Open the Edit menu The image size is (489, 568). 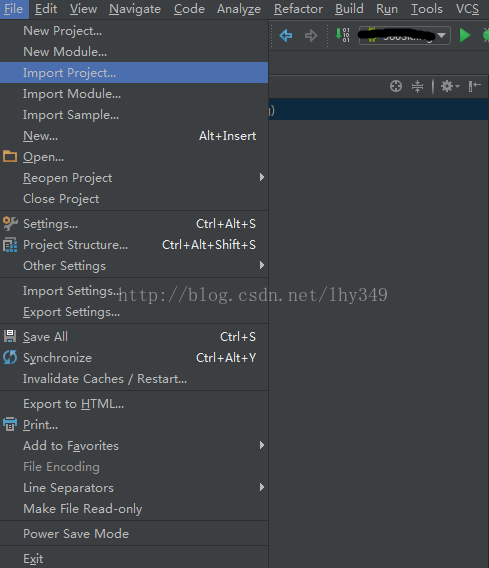pos(46,9)
